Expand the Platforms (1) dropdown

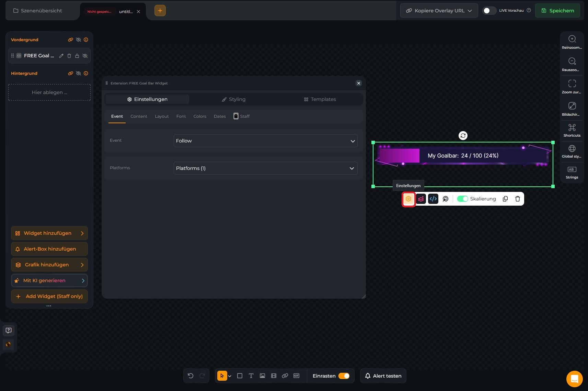pos(265,168)
